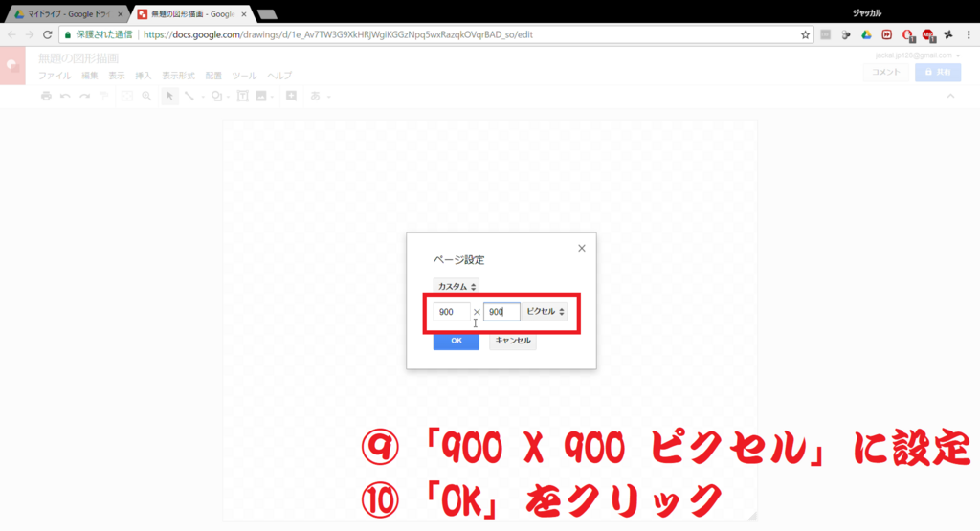Open the 配置 menu
Screen dimensions: 980x531
click(213, 76)
